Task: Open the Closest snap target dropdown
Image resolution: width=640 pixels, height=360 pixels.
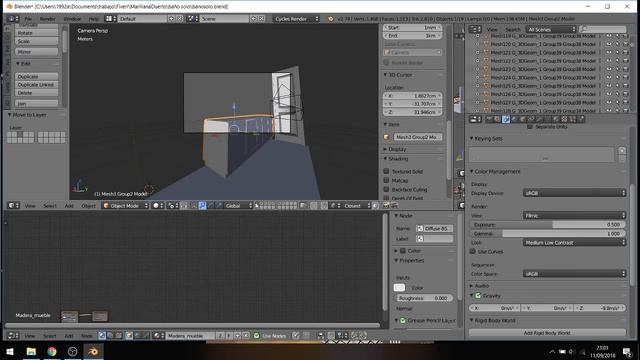Action: [x=356, y=205]
